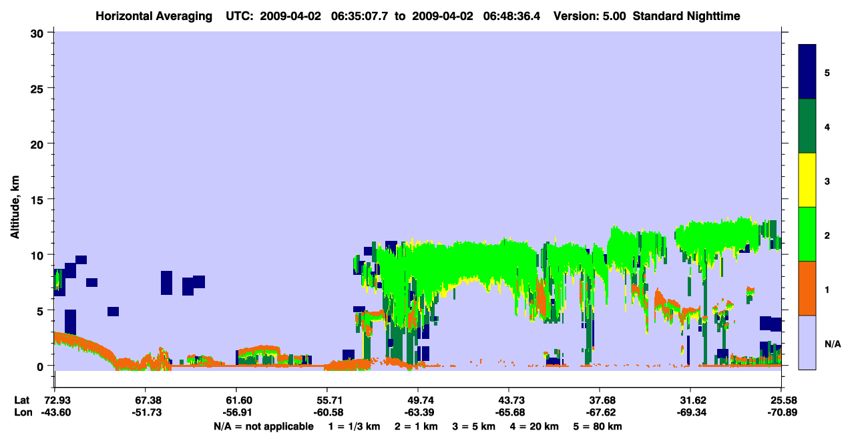Click the longitude value -65.68
The width and height of the screenshot is (868, 445).
(x=509, y=412)
